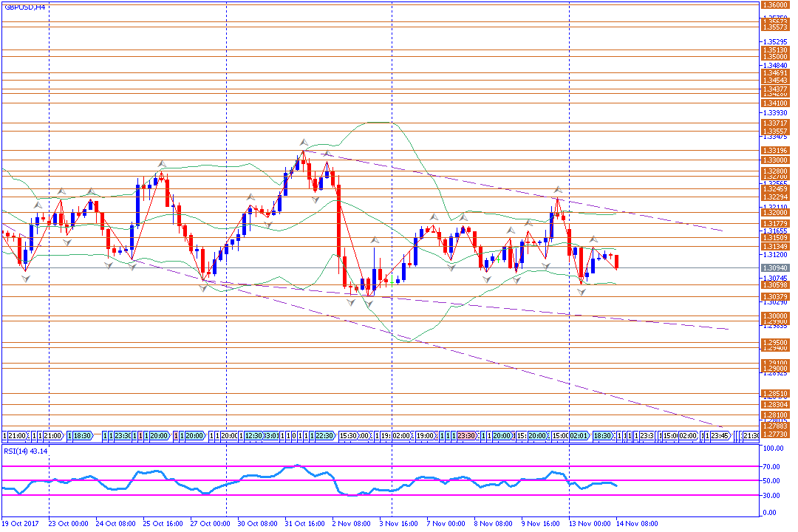The height and width of the screenshot is (532, 798).
Task: Select the 1.27730 price level label
Action: pos(774,434)
